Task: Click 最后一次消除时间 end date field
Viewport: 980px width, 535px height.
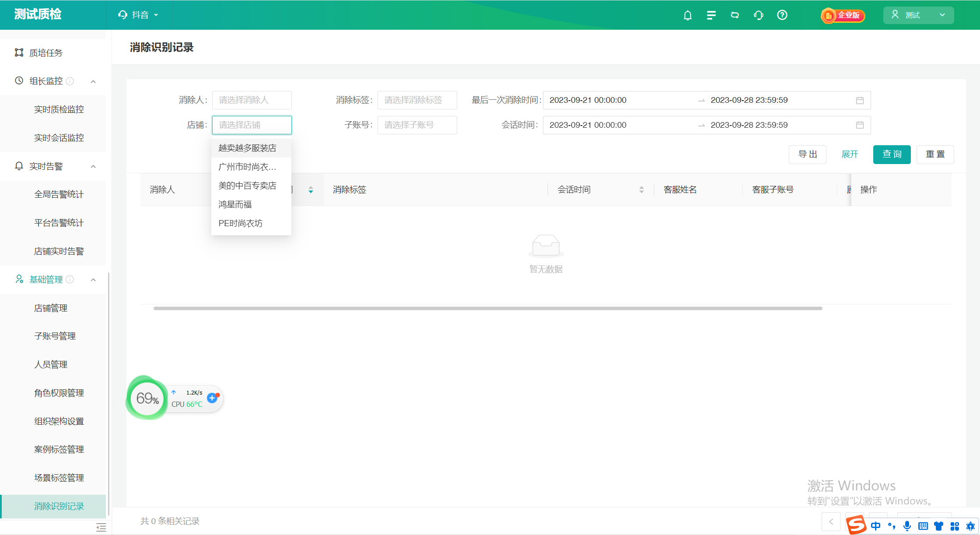Action: [749, 100]
